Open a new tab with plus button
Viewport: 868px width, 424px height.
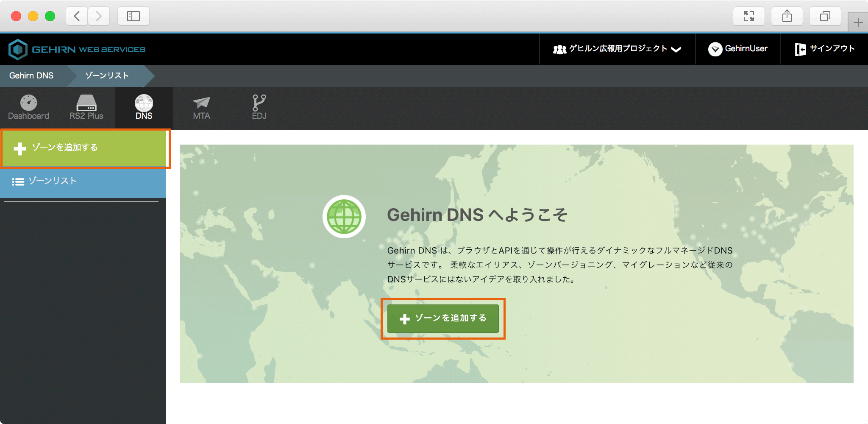coord(858,22)
